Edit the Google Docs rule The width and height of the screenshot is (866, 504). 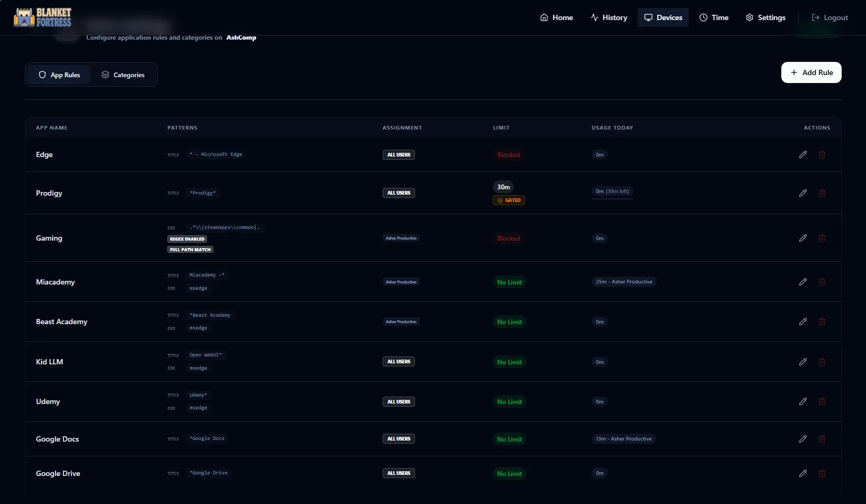[x=803, y=439]
